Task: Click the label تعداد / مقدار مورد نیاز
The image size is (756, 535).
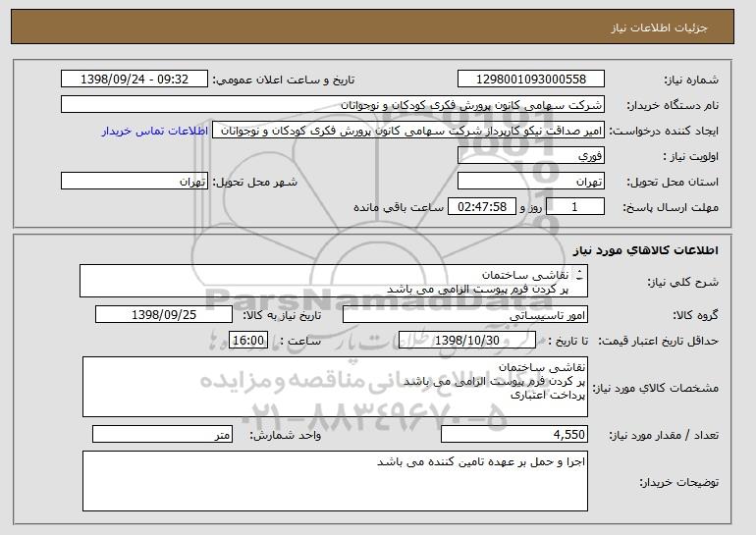Action: (x=664, y=435)
